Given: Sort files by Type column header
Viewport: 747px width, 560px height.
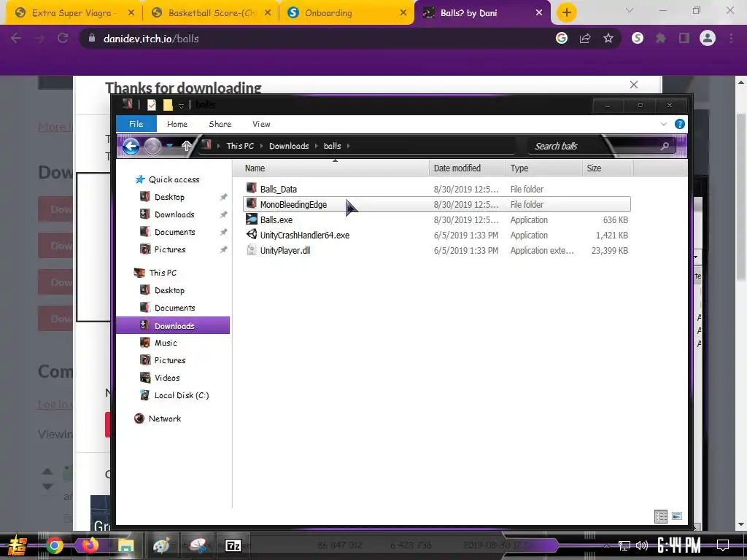Looking at the screenshot, I should tap(543, 168).
